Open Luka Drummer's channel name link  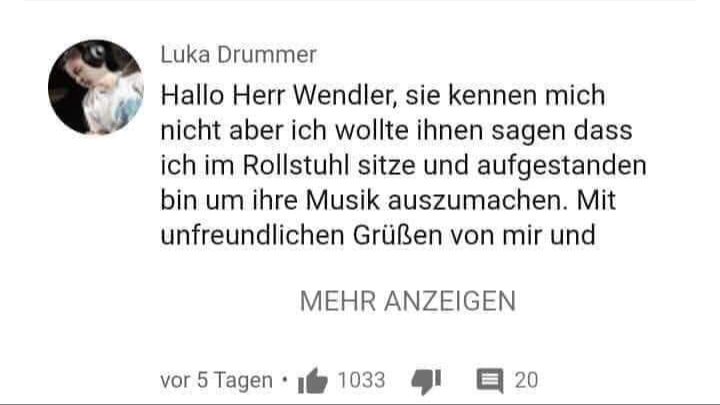click(x=238, y=55)
